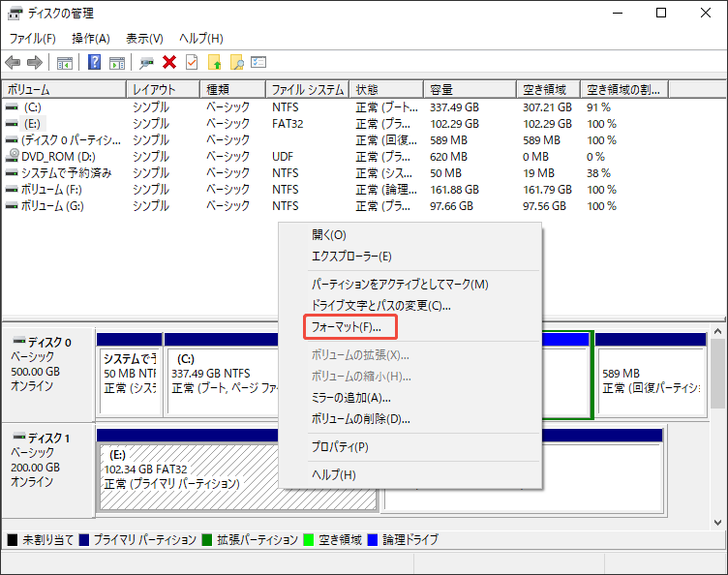Click the ディスク 0 disk icon
This screenshot has width=728, height=575.
(19, 341)
